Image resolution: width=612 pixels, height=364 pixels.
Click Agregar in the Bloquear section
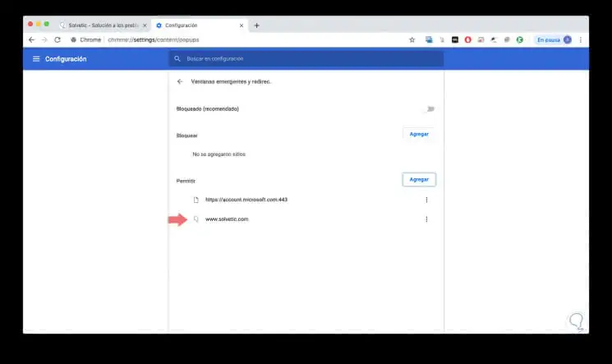[419, 133]
